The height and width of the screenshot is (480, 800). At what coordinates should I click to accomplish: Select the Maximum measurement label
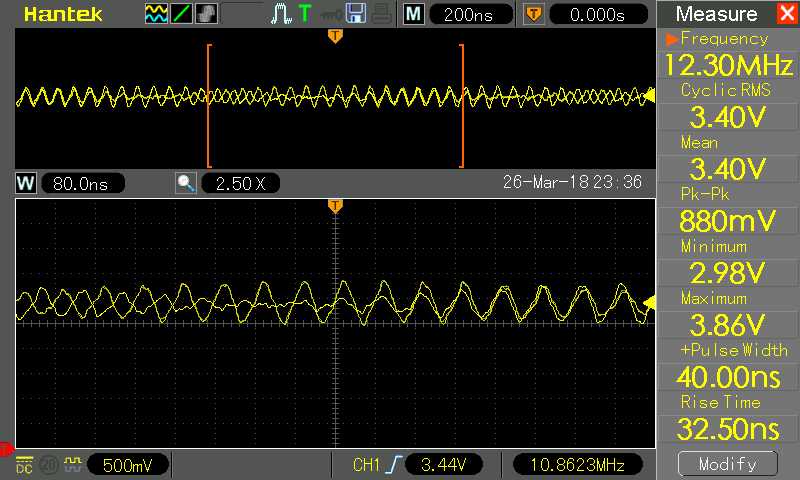pyautogui.click(x=713, y=298)
